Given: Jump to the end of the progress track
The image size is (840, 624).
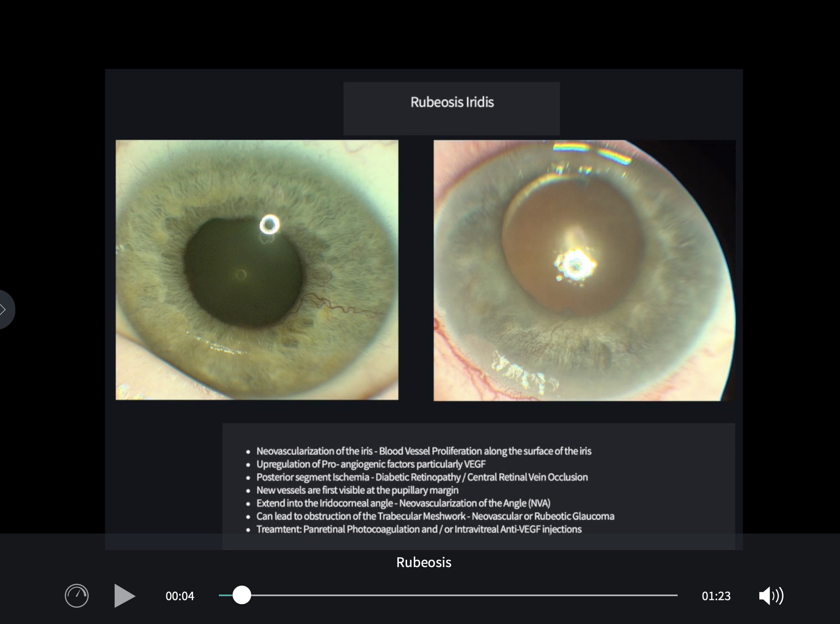Looking at the screenshot, I should (x=676, y=595).
